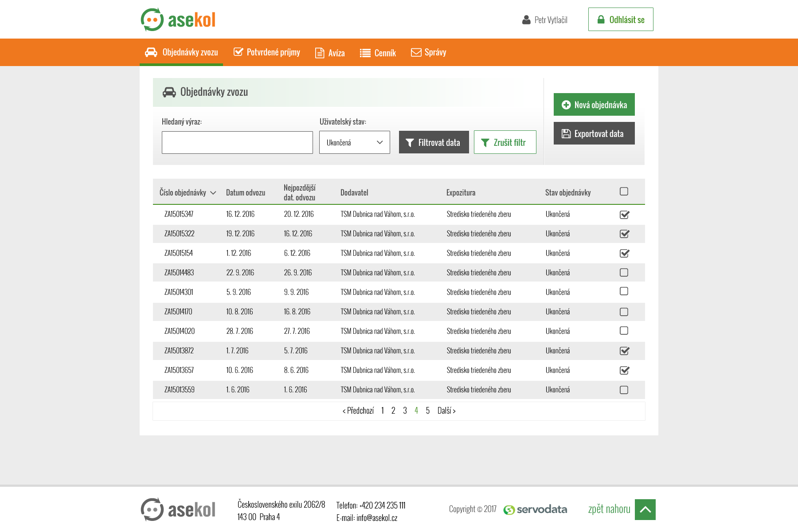The width and height of the screenshot is (798, 532).
Task: Click the green funnel icon on the Zrušit filtr button
Action: pos(485,143)
